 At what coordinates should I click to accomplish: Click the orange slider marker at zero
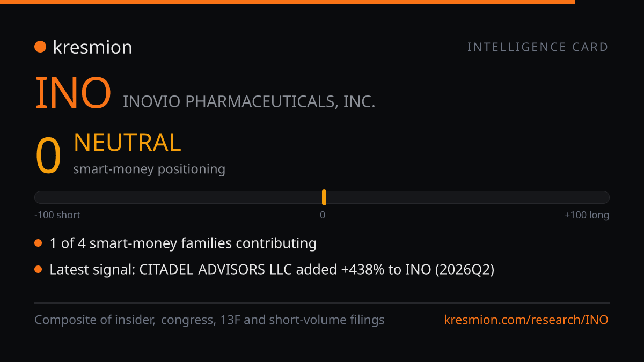pyautogui.click(x=324, y=197)
